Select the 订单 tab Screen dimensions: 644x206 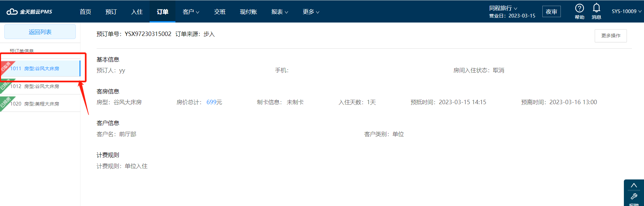point(162,12)
